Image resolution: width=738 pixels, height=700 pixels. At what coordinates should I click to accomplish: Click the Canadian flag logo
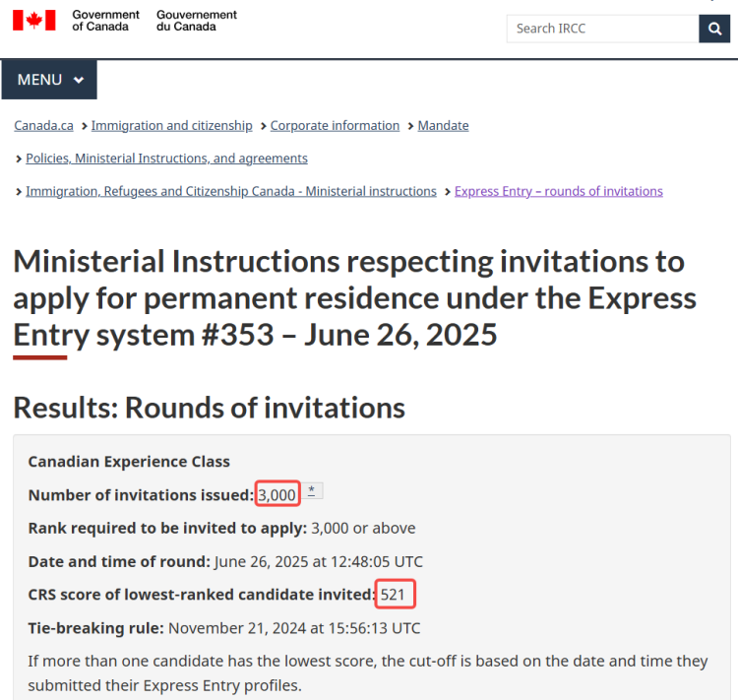pos(33,21)
